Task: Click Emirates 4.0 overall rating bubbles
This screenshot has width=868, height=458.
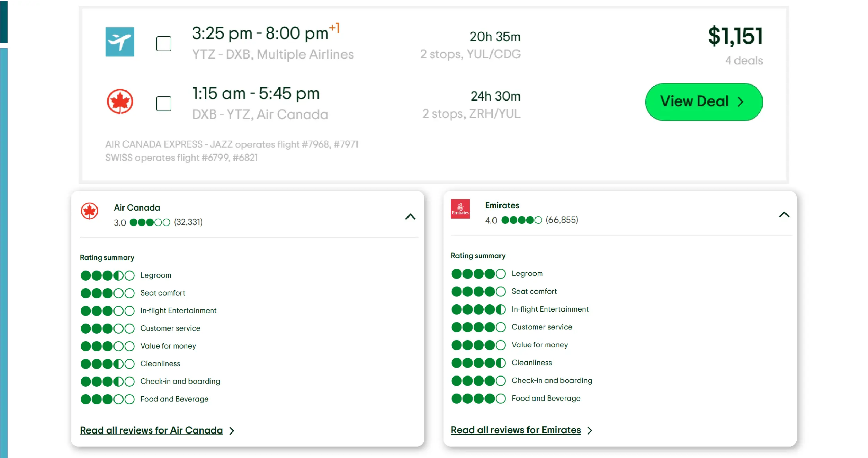Action: pos(521,220)
